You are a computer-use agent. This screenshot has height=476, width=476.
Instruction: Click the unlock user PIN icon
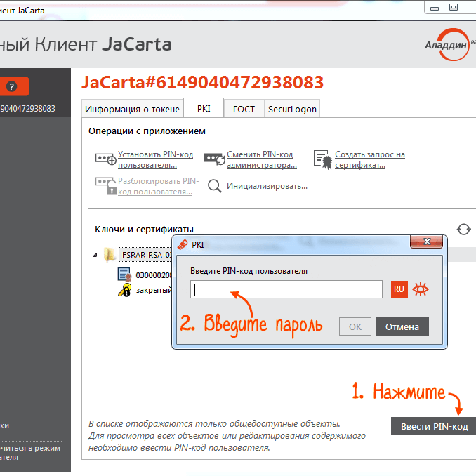pos(106,186)
